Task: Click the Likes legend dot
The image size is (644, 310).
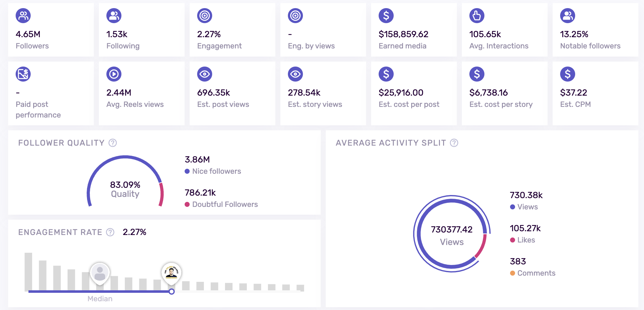Action: (513, 240)
